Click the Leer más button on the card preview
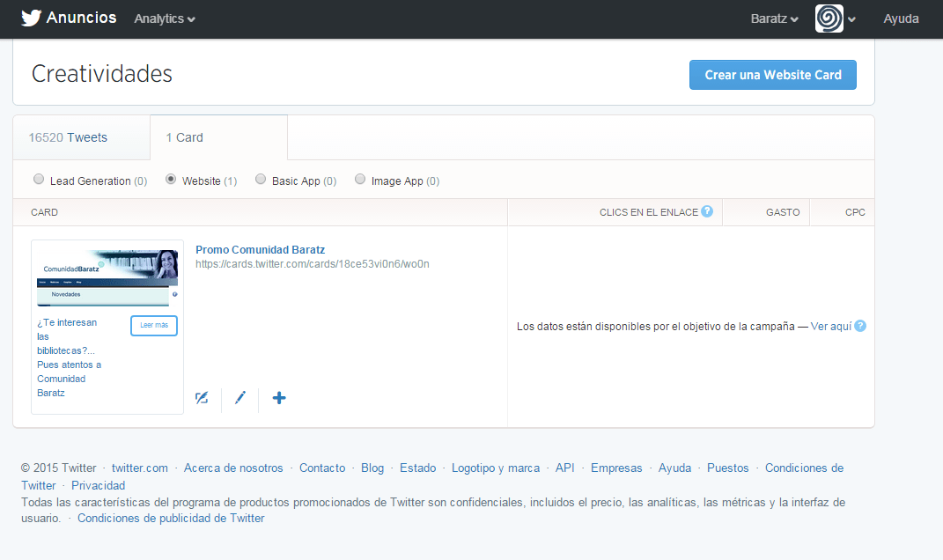The height and width of the screenshot is (560, 943). 154,326
